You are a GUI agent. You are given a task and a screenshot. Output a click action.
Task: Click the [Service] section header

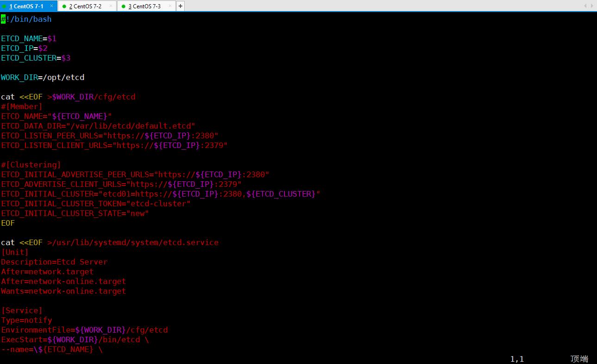click(x=22, y=310)
